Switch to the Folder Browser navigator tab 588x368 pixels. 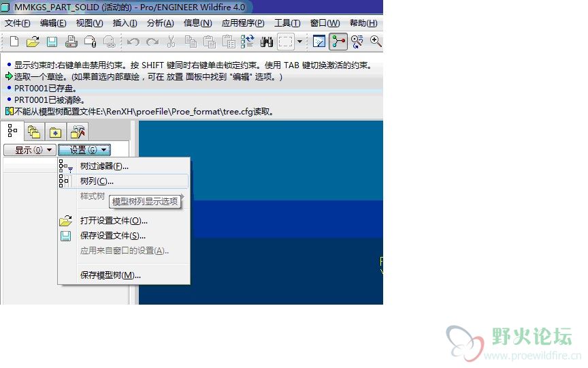point(34,132)
